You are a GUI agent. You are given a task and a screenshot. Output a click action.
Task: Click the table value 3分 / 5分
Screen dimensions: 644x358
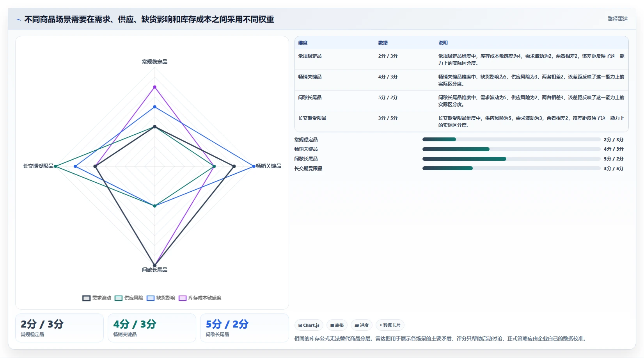[x=388, y=118]
